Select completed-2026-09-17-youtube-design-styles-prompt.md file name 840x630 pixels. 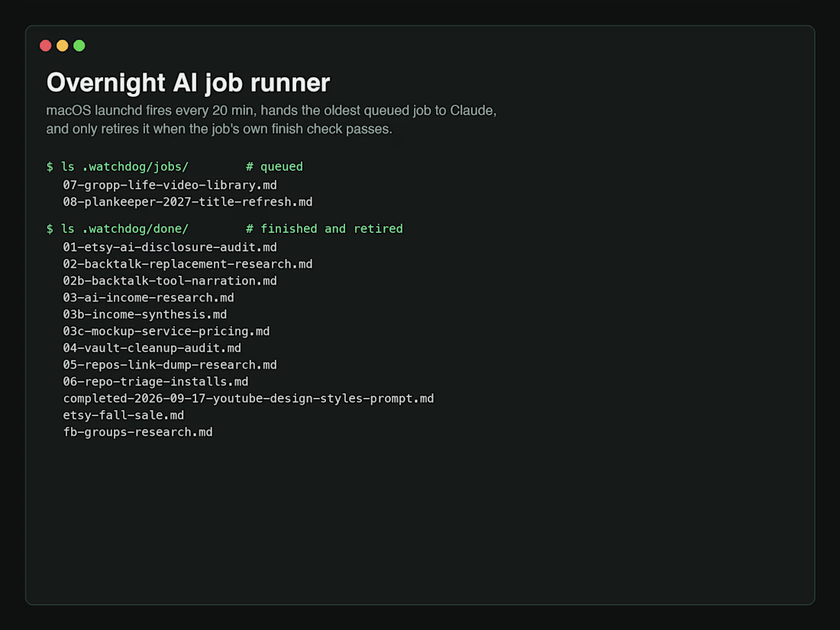click(249, 399)
